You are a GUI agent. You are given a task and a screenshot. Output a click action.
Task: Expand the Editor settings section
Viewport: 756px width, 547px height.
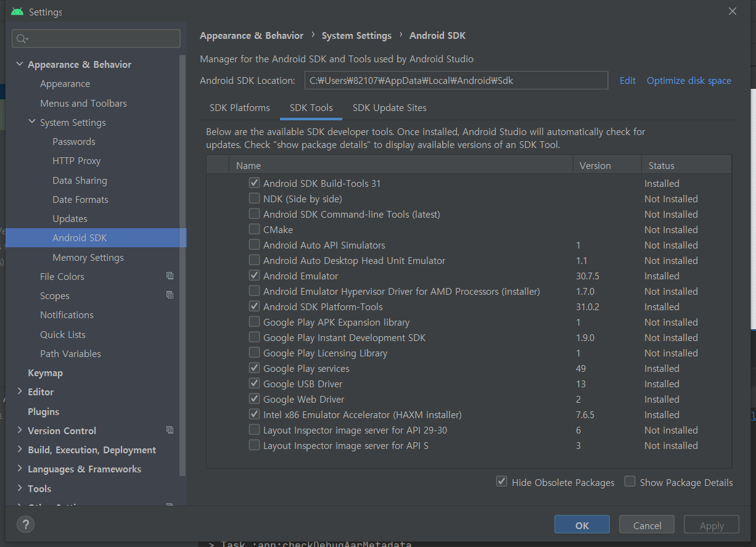tap(20, 392)
